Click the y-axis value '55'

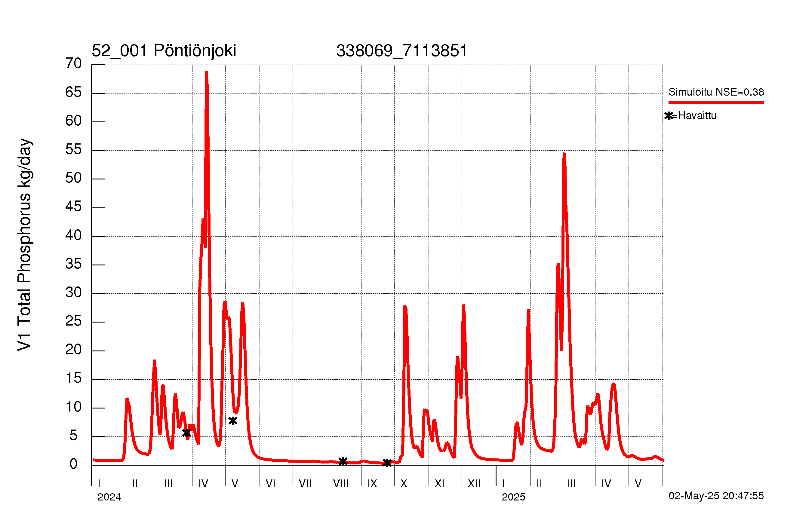73,149
